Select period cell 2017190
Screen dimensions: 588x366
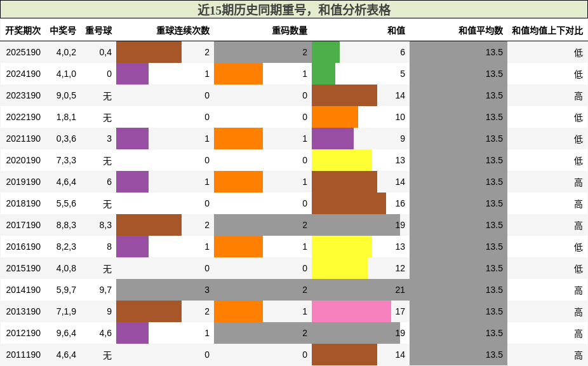point(23,225)
